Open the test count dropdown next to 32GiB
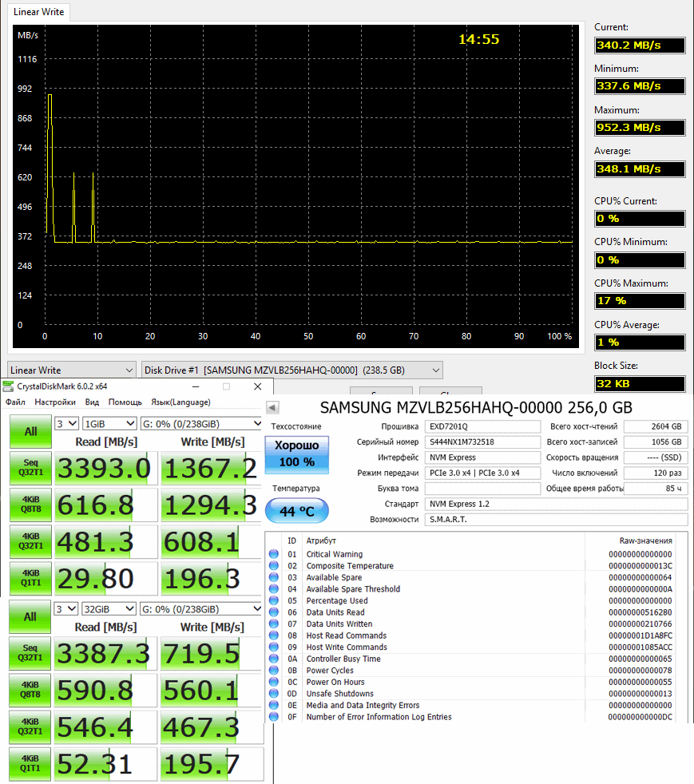 66,609
